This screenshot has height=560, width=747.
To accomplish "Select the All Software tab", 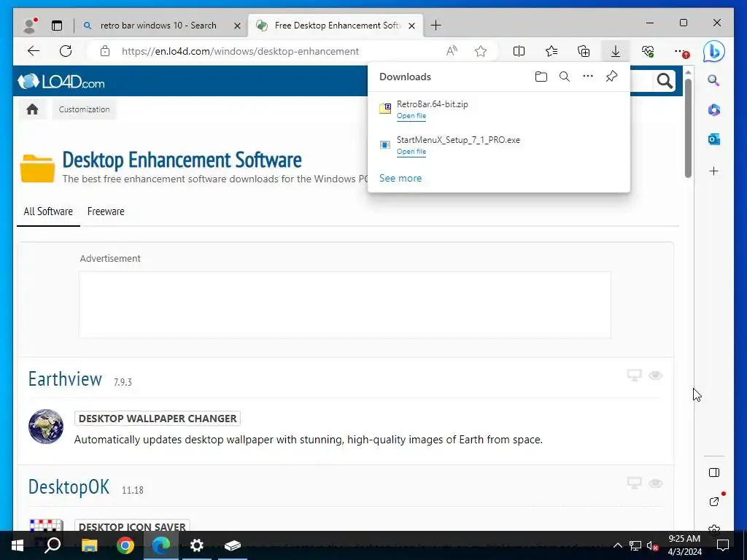I will pos(48,211).
